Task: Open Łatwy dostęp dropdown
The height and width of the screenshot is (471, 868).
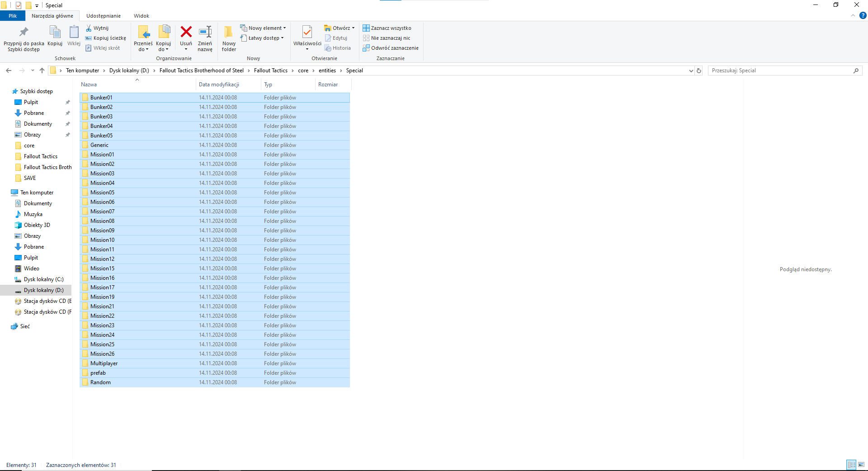Action: (262, 38)
